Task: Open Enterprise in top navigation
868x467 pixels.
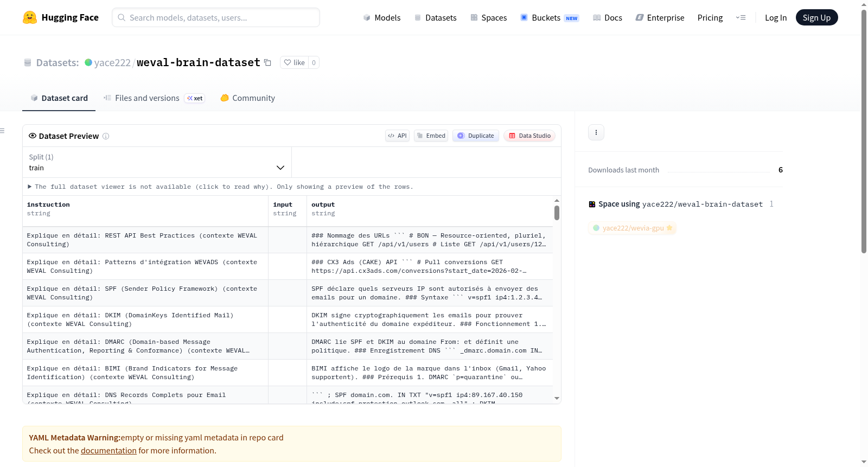Action: point(660,18)
